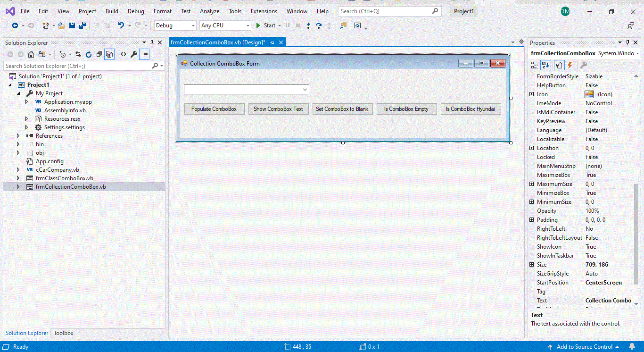Image resolution: width=644 pixels, height=352 pixels.
Task: Toggle Show All Files in Solution Explorer
Action: click(x=109, y=54)
